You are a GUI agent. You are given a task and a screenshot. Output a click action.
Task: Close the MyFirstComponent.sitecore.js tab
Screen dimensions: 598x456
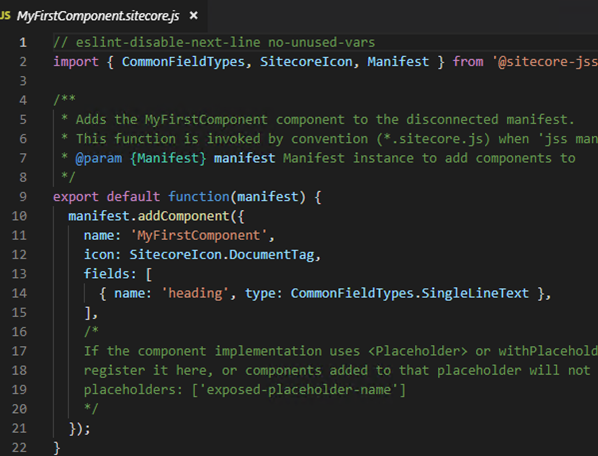194,16
